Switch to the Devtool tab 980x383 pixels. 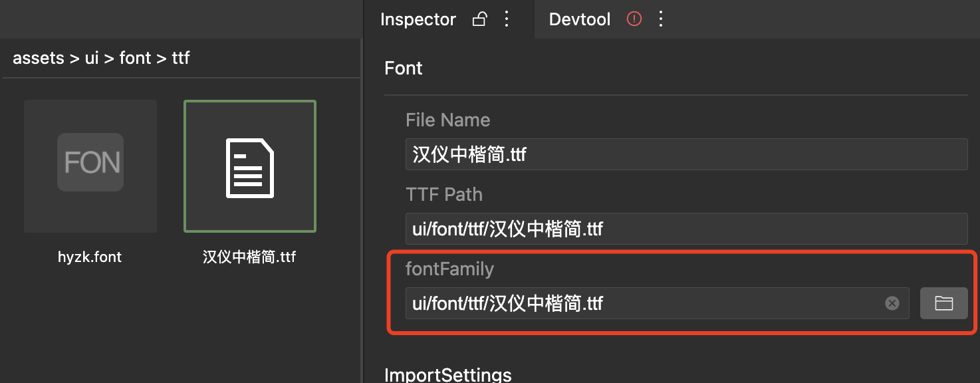pos(580,19)
